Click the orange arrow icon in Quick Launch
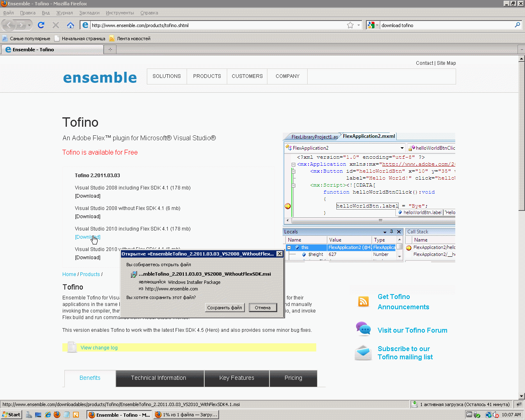The image size is (525, 420). coord(76,415)
